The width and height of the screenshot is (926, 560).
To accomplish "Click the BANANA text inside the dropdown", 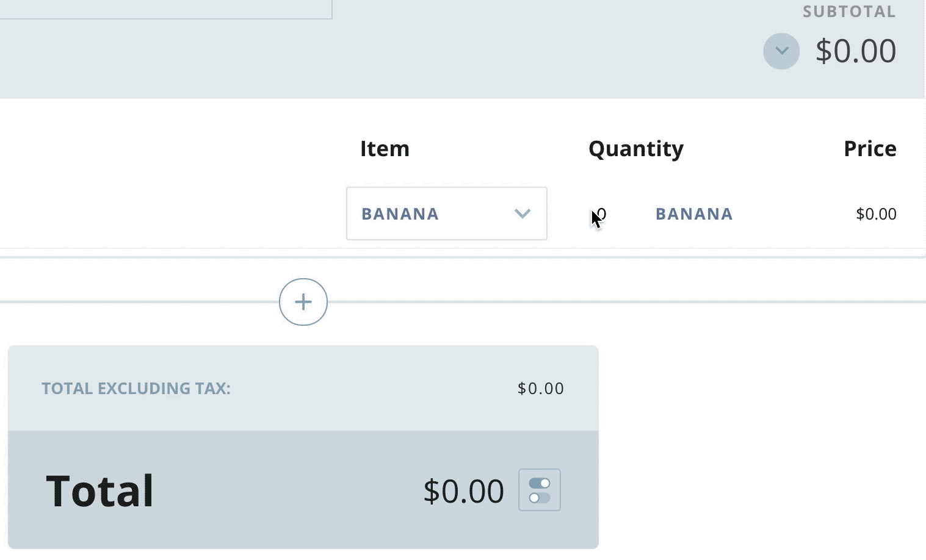I will [400, 214].
